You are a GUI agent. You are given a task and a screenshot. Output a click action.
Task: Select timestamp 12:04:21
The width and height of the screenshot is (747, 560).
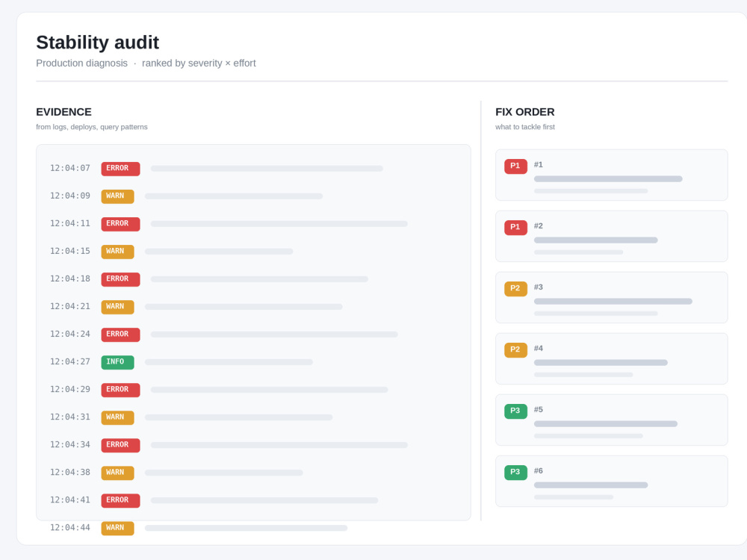tap(70, 306)
